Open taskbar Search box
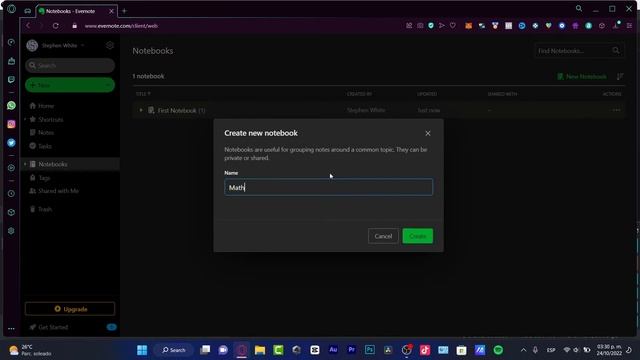640x360 pixels. coord(173,350)
